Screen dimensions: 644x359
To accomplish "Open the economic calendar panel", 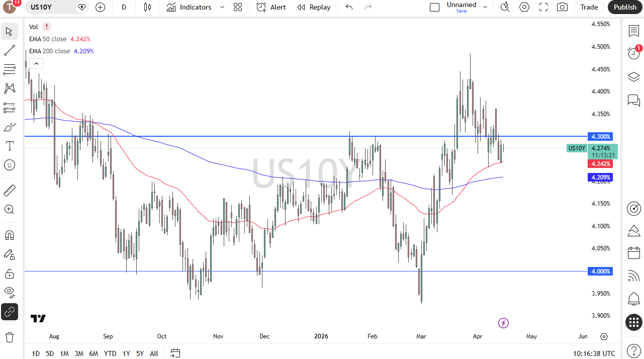I will coord(633,253).
